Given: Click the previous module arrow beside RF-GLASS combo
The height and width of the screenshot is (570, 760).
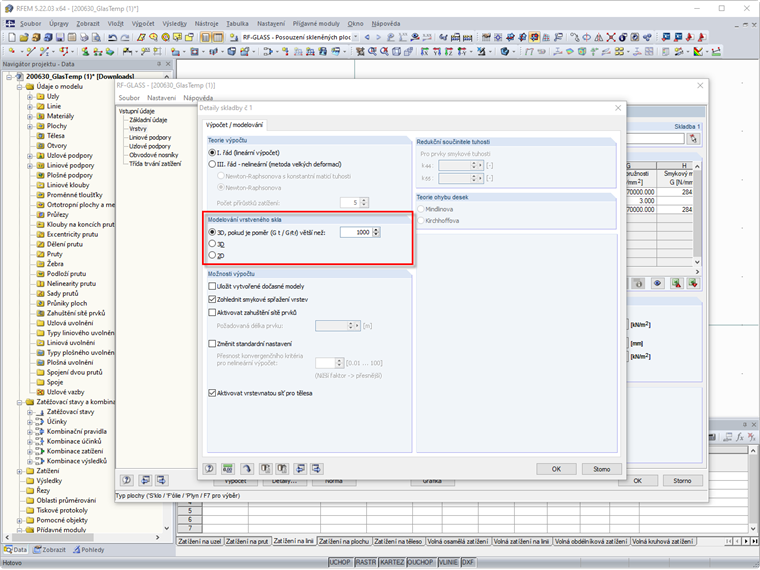Looking at the screenshot, I should pos(367,37).
